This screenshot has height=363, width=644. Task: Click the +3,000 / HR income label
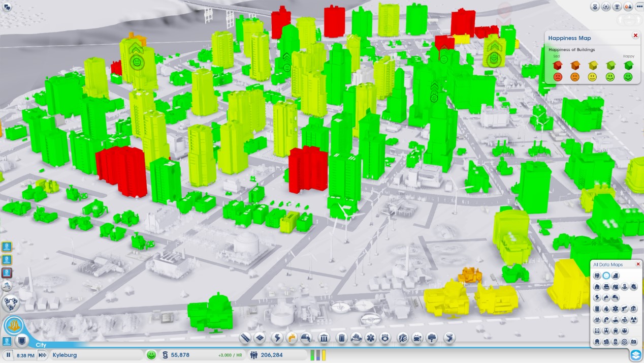(x=229, y=355)
